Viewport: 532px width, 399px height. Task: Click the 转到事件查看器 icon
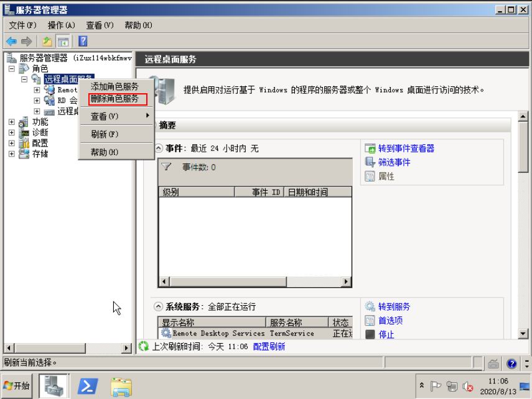click(370, 149)
